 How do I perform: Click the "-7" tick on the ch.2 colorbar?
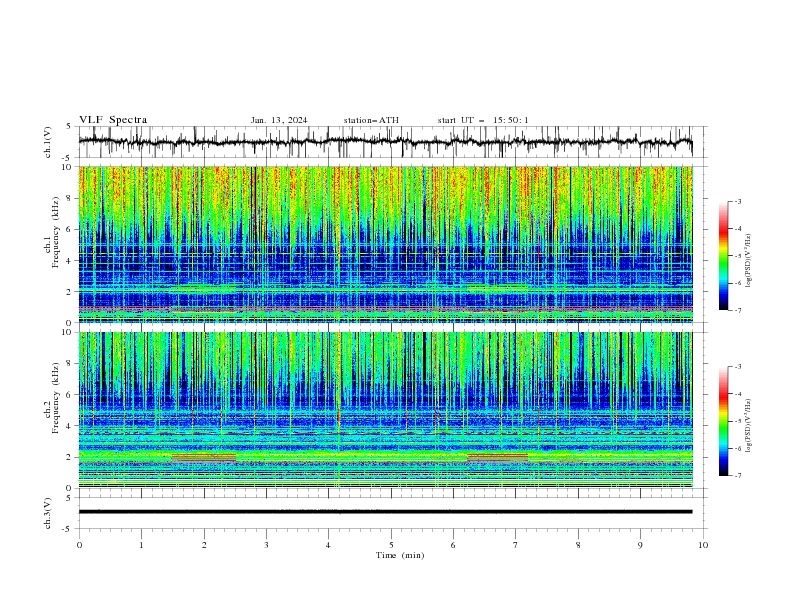[x=738, y=475]
